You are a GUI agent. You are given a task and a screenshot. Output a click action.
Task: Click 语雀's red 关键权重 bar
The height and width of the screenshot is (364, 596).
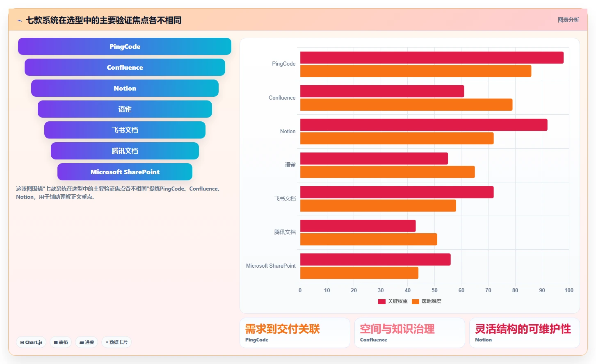click(374, 159)
